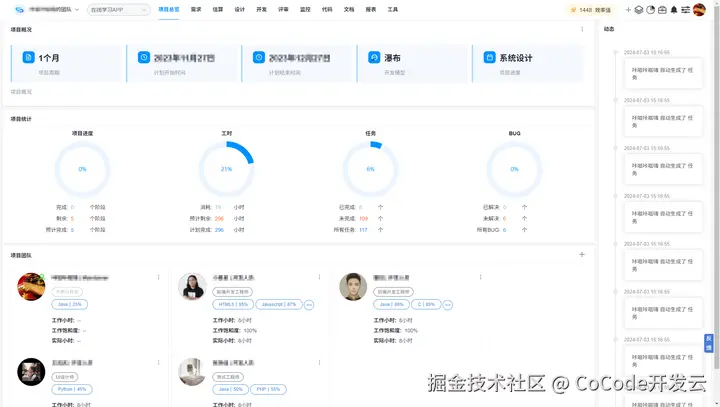Open the 代码 tab
The height and width of the screenshot is (407, 720).
pos(327,9)
